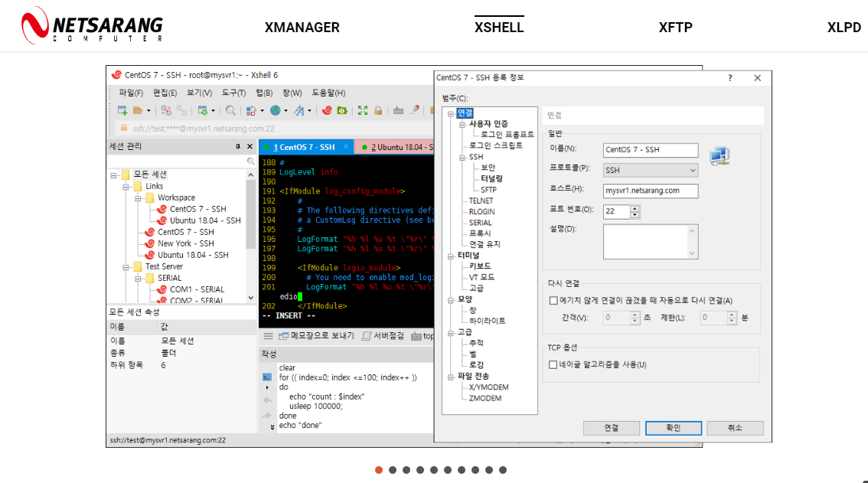
Task: Go to the XMANAGER product link
Action: 302,27
